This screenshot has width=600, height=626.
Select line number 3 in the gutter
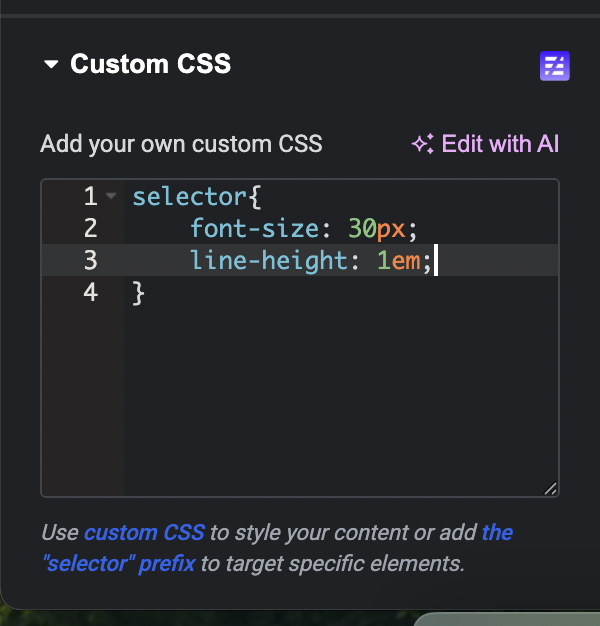[91, 261]
